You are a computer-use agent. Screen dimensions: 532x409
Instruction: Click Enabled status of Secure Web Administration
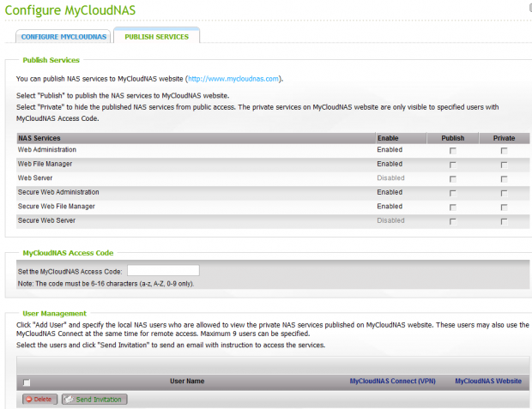pos(390,192)
